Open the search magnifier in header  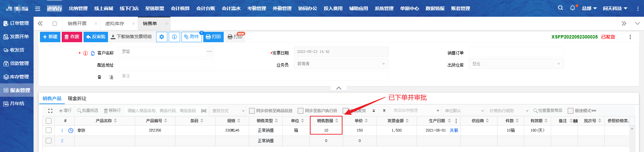tap(560, 8)
